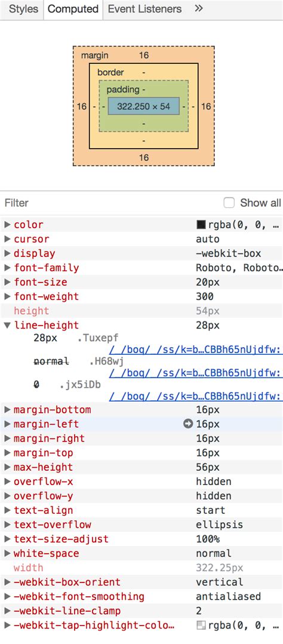Viewport: 283px width, 644px height.
Task: Click the margin-left navigate arrow icon
Action: coord(188,424)
